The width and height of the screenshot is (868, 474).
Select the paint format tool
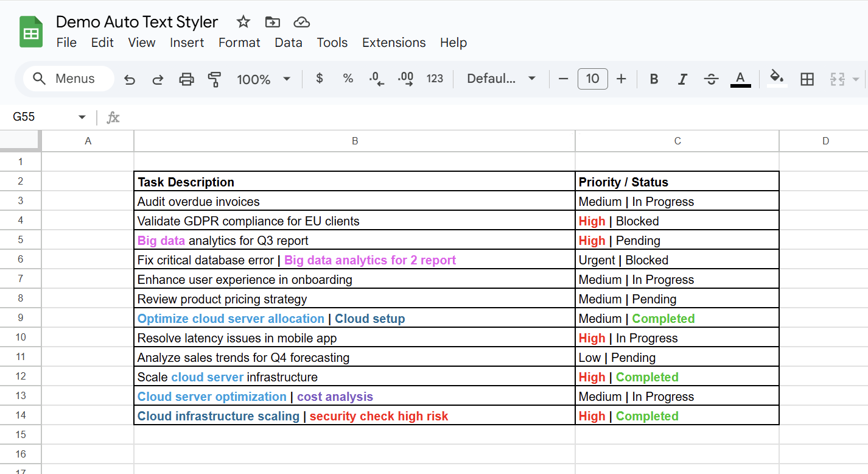click(214, 79)
